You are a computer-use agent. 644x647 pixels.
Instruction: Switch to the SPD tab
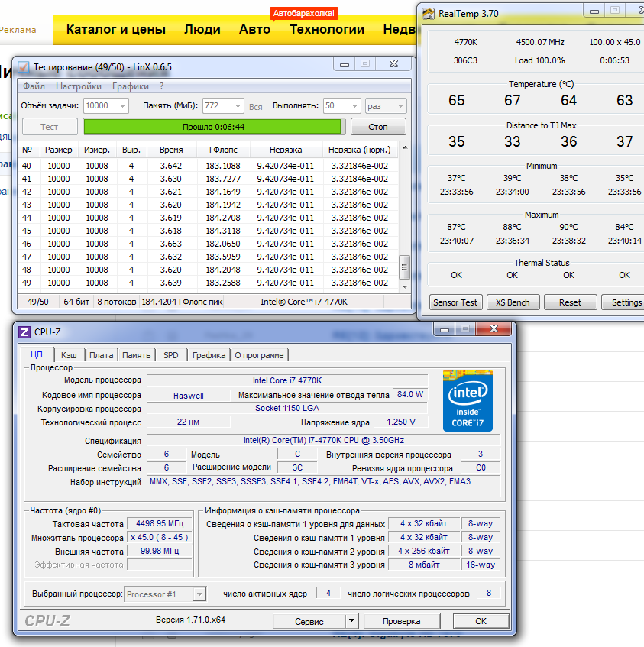(171, 355)
